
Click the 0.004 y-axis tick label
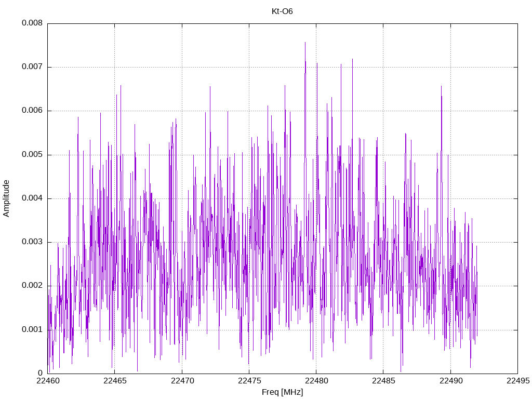tap(32, 198)
